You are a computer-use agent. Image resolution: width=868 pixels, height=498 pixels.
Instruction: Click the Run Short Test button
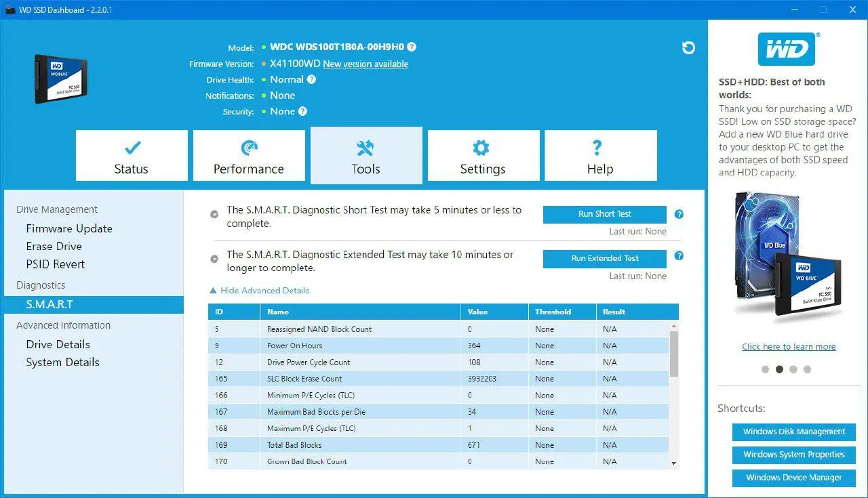coord(605,214)
